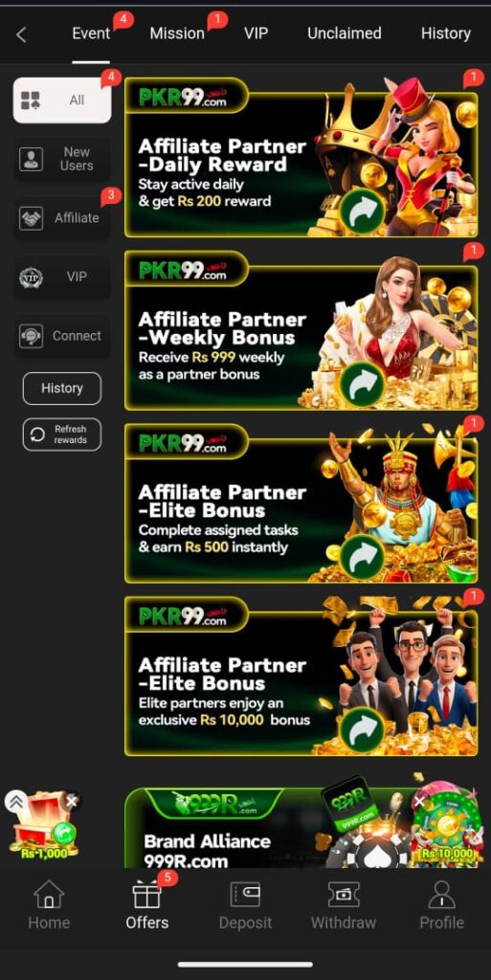Open the Home tab icon
The height and width of the screenshot is (980, 491).
coord(49,894)
